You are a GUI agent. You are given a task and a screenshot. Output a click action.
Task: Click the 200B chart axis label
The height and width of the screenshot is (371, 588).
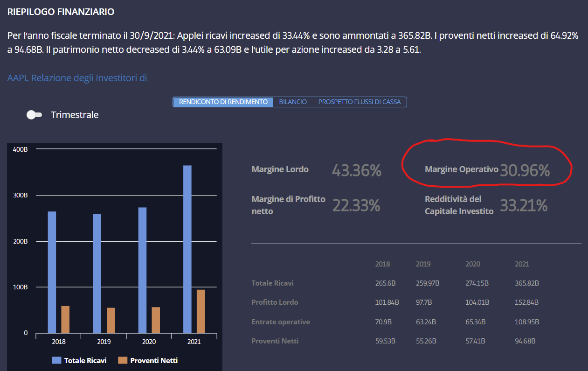20,241
